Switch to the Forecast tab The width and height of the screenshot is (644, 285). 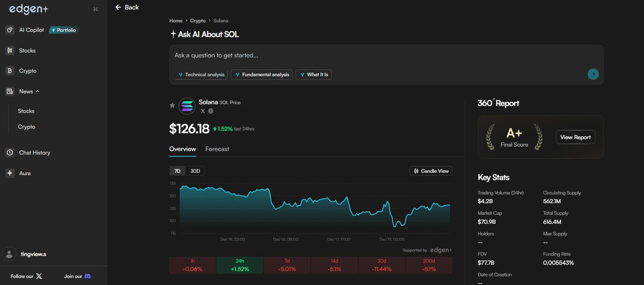[217, 149]
